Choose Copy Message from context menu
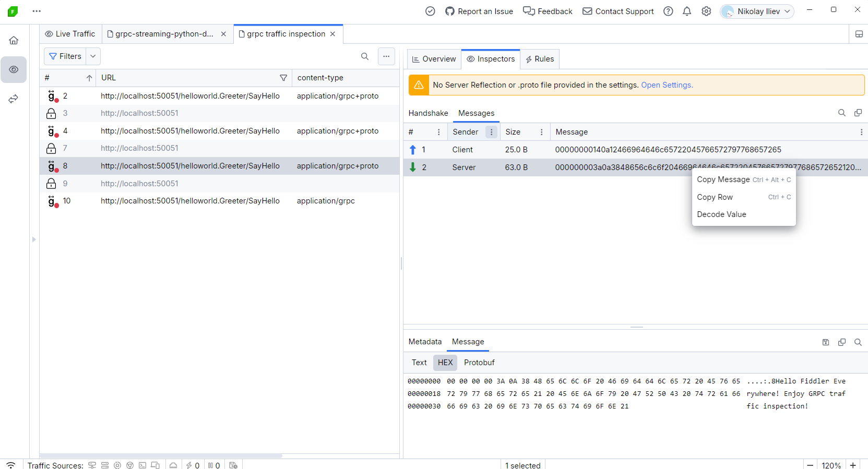 point(744,179)
